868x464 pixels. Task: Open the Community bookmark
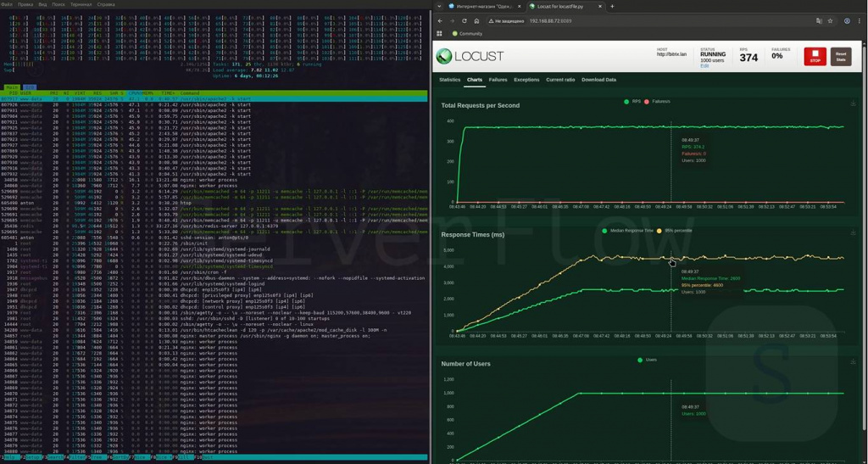pyautogui.click(x=467, y=34)
